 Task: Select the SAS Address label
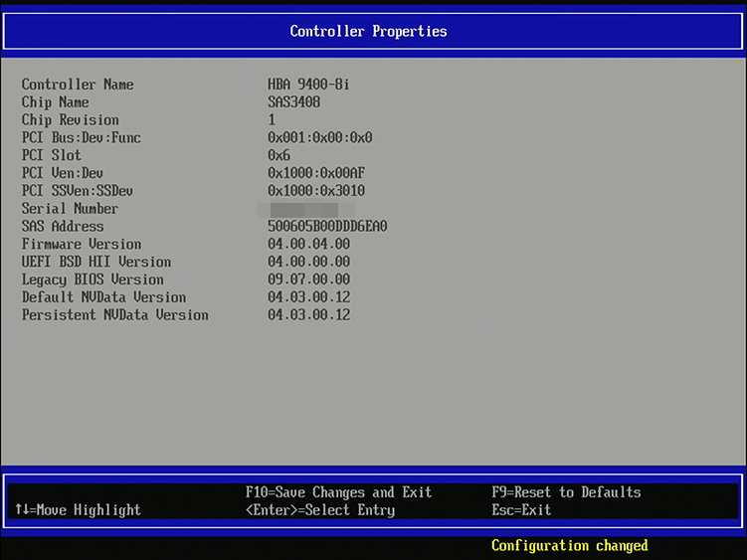coord(63,227)
